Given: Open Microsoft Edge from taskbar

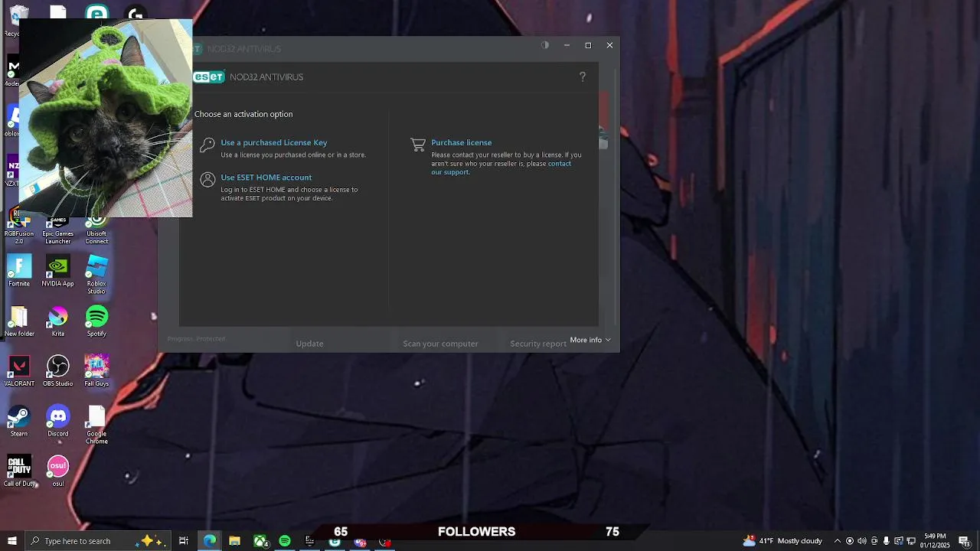Looking at the screenshot, I should [x=210, y=541].
